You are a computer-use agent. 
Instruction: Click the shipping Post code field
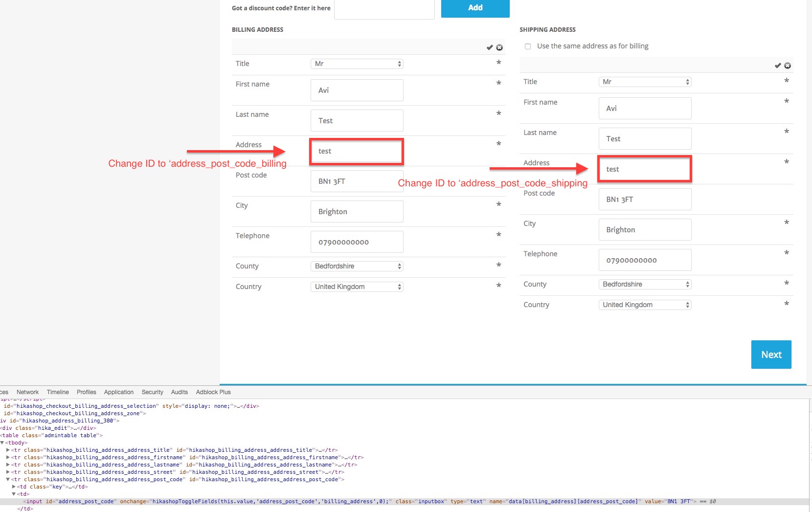click(645, 200)
